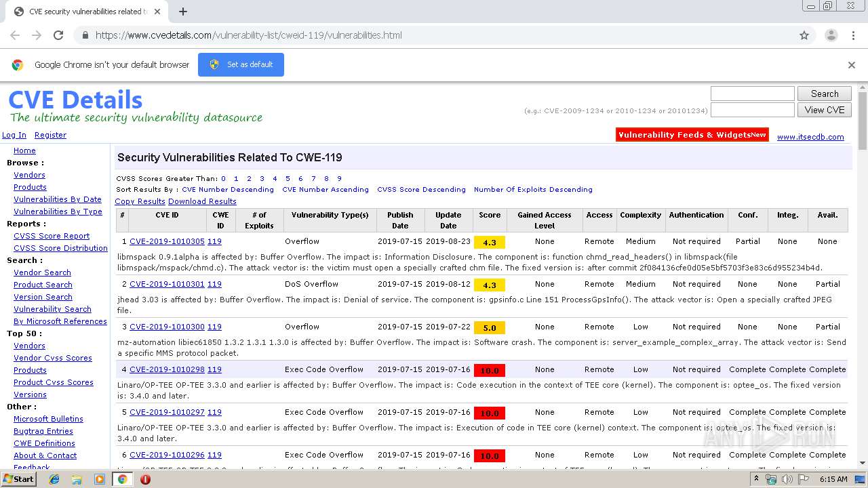The height and width of the screenshot is (488, 868).
Task: Filter CVSS scores greater than 9
Action: point(339,179)
